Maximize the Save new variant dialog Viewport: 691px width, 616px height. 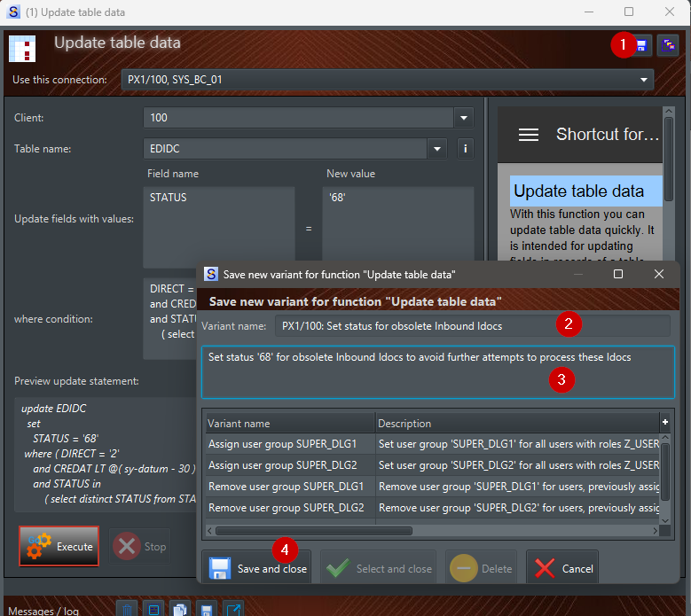click(x=618, y=274)
